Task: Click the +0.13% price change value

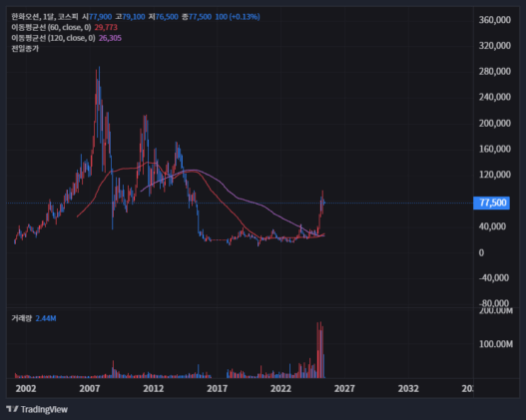Action: pyautogui.click(x=245, y=17)
